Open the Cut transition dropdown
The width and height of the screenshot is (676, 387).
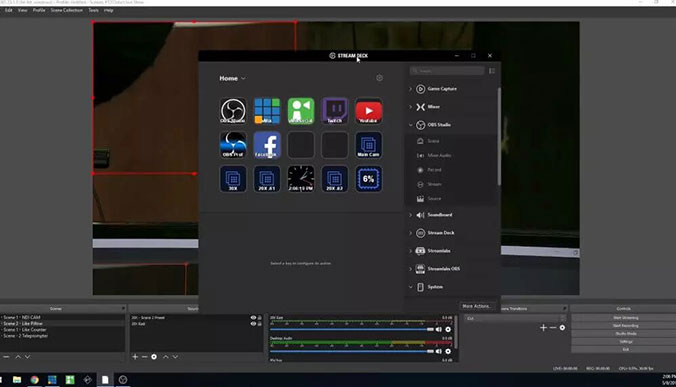(515, 318)
